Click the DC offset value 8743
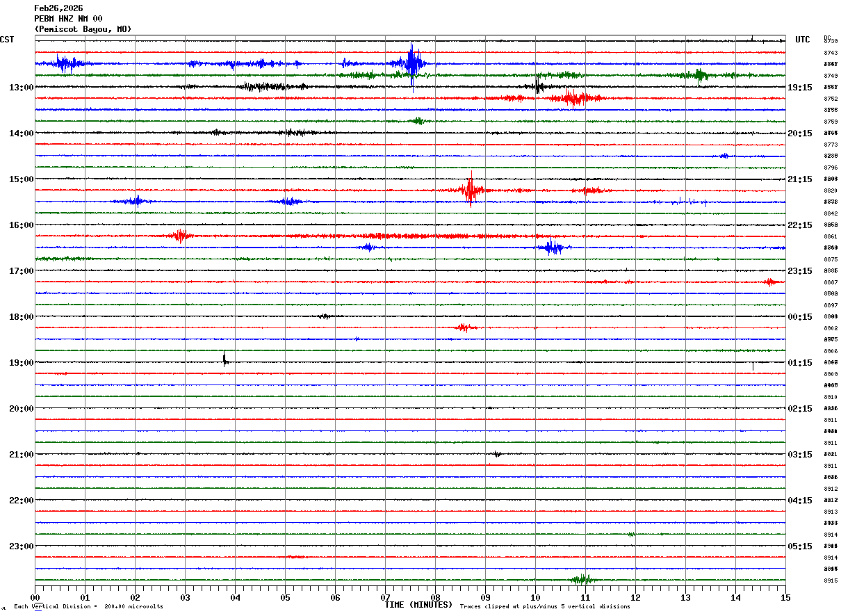Viewport: 841px width, 616px height. tap(831, 53)
